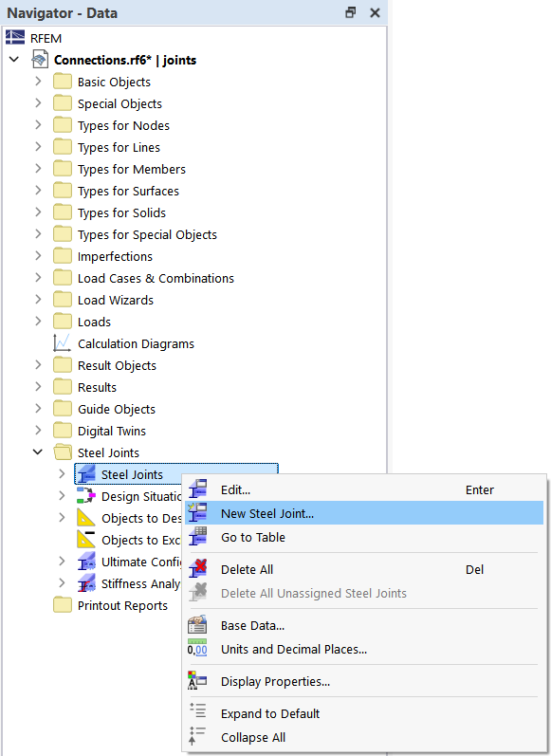The image size is (551, 756).
Task: Click the Display Properties icon
Action: pyautogui.click(x=197, y=681)
